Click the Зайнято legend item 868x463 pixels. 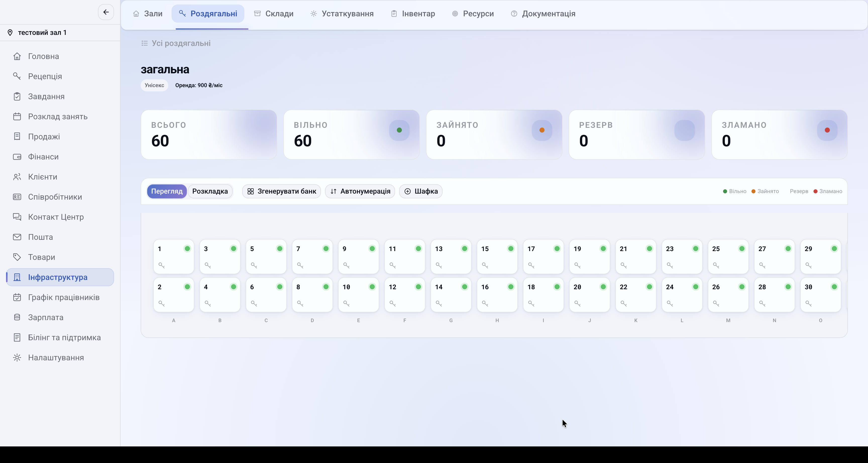pos(765,191)
